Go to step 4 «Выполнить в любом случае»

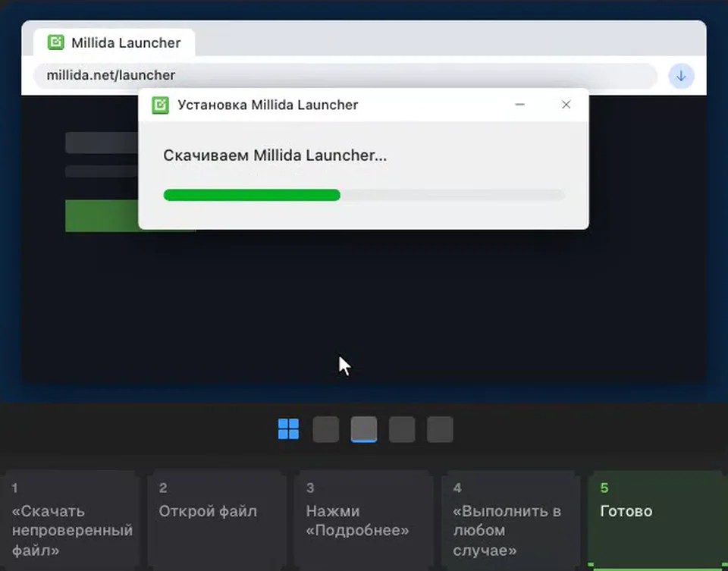click(510, 521)
